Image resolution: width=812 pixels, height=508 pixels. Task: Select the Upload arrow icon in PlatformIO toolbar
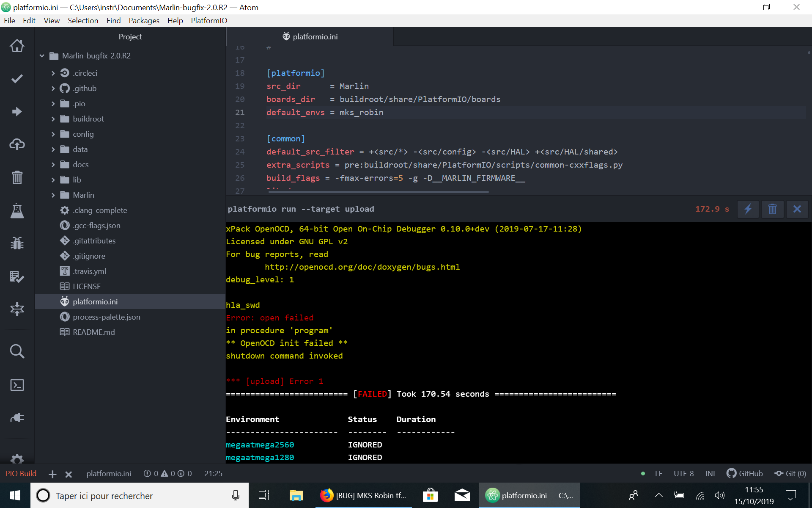pyautogui.click(x=17, y=111)
